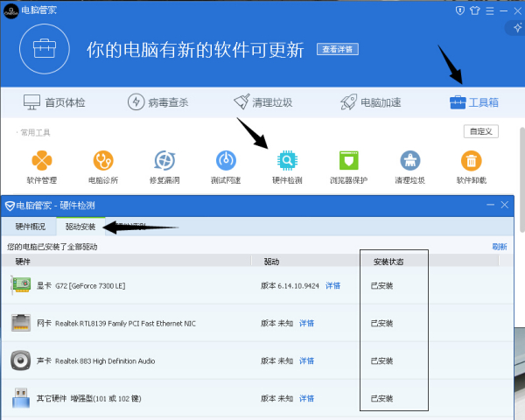Click network card icon for Realtek RTL8139

tap(21, 323)
